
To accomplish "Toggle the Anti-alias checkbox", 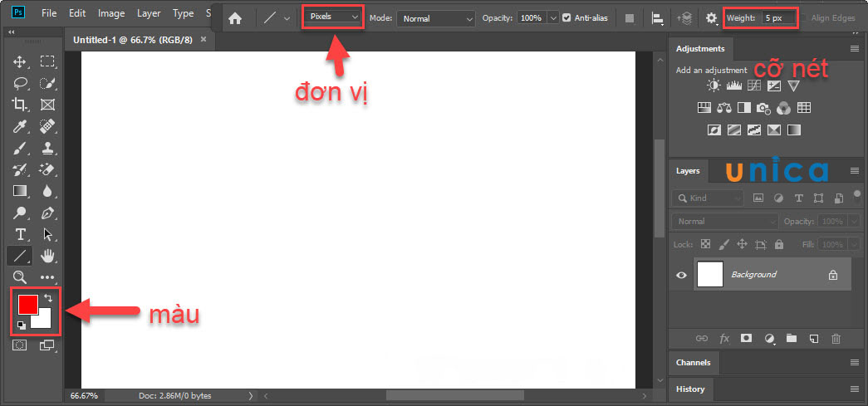I will click(566, 18).
